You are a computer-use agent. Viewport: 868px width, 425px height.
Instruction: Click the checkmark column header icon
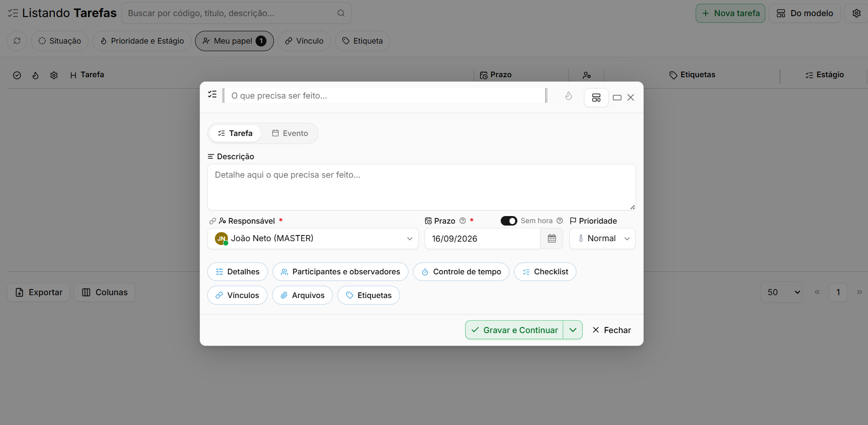pyautogui.click(x=17, y=75)
